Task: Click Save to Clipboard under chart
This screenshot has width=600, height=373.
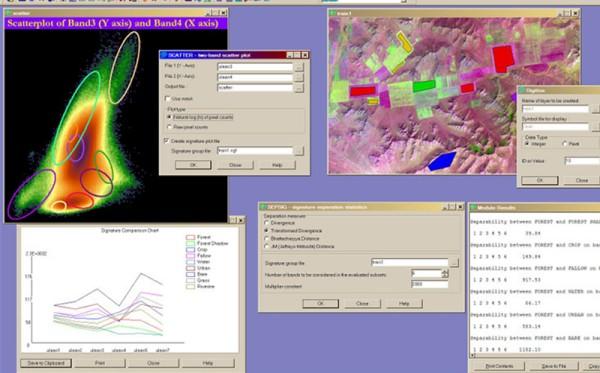Action: pyautogui.click(x=46, y=363)
